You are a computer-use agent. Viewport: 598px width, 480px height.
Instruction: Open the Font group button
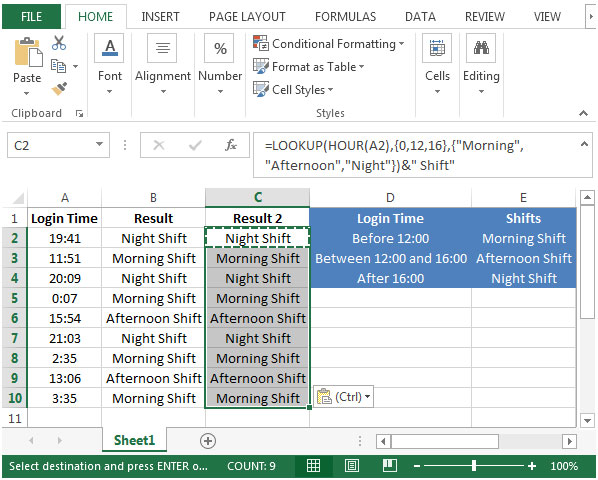[x=109, y=48]
